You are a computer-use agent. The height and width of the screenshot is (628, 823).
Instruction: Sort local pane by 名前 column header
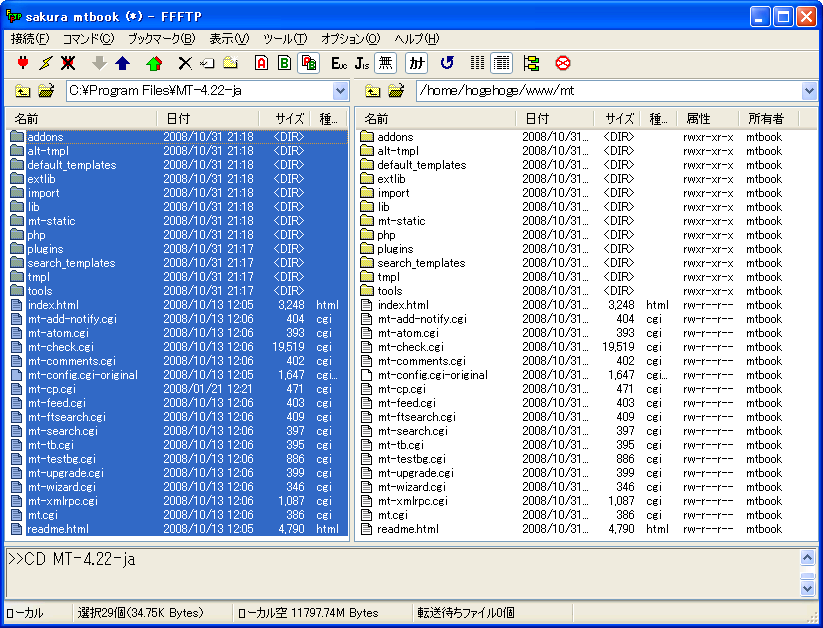[81, 119]
